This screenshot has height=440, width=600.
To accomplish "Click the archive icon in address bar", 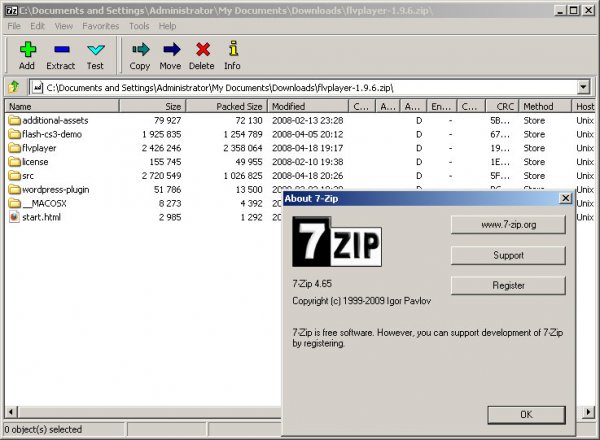I will 38,88.
